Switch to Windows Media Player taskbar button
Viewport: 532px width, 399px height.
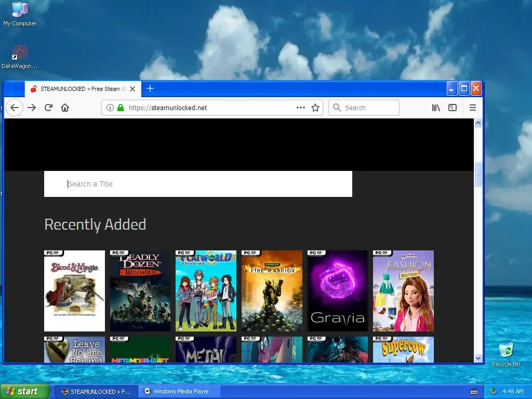pos(180,392)
